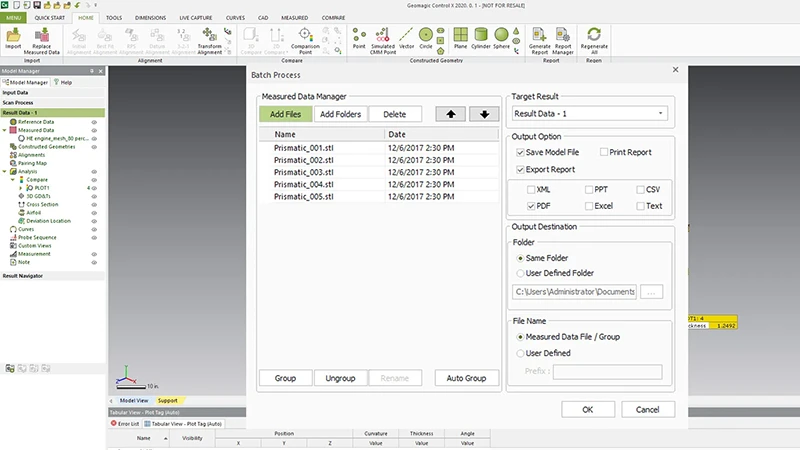Image resolution: width=800 pixels, height=450 pixels.
Task: Open the Dimensions ribbon tab
Action: tap(150, 18)
